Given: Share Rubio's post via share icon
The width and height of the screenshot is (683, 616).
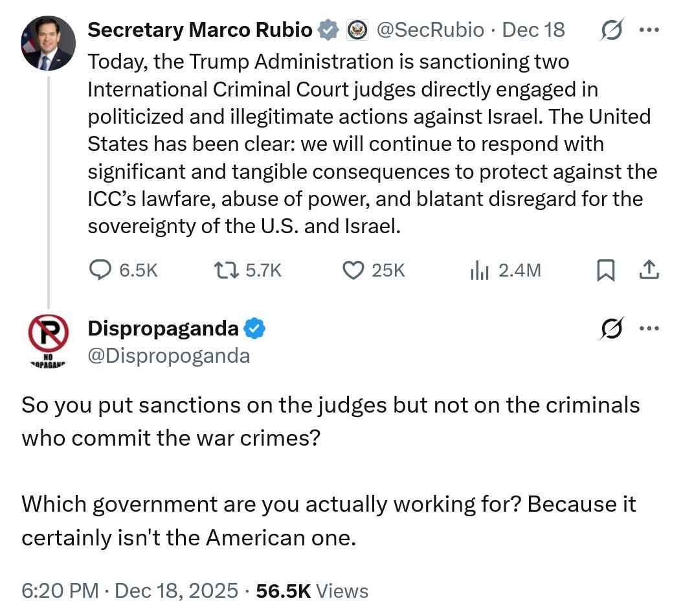Looking at the screenshot, I should [x=649, y=269].
